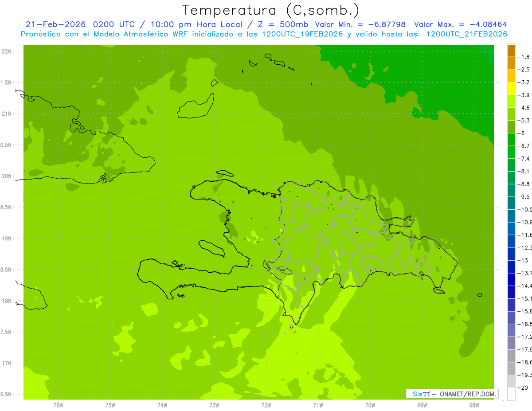
Task: Click the gray swatch between -18.6 and -19.3
Action: click(511, 368)
